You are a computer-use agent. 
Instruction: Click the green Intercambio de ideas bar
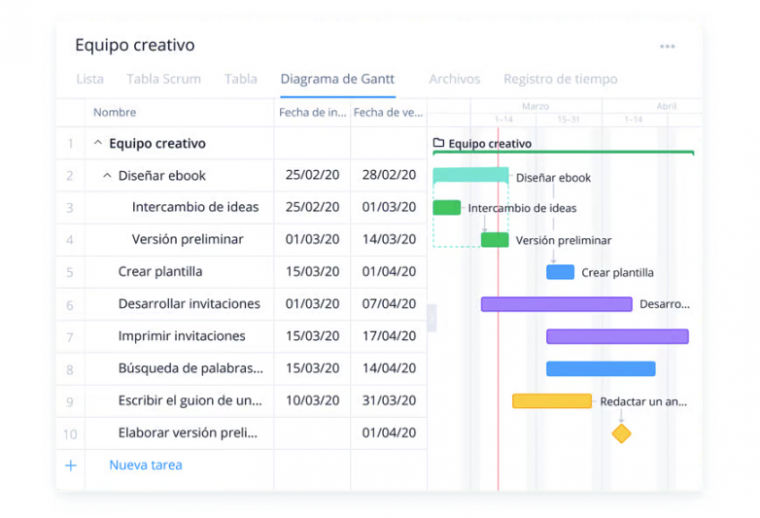click(x=446, y=208)
